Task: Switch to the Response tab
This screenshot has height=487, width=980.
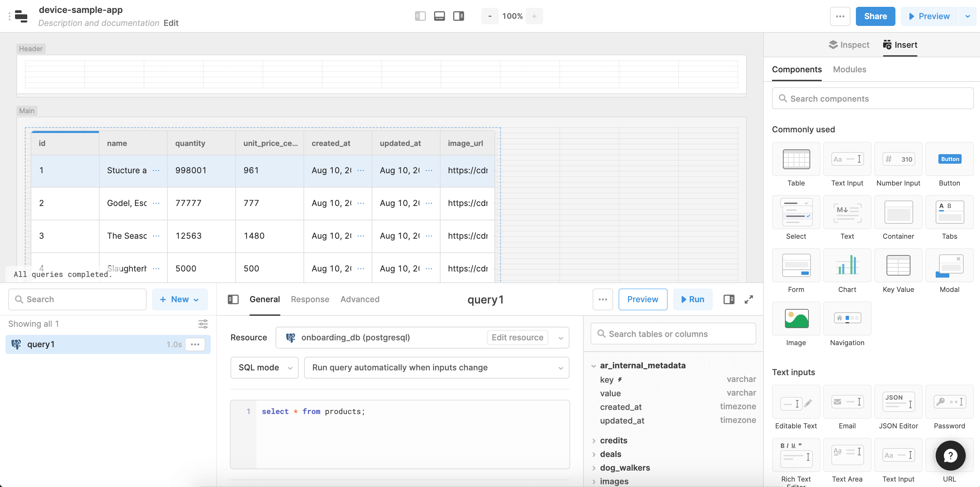Action: coord(310,299)
